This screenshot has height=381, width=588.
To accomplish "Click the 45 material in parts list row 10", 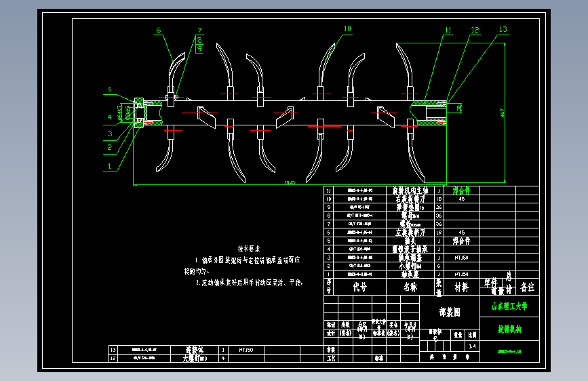I will click(462, 199).
